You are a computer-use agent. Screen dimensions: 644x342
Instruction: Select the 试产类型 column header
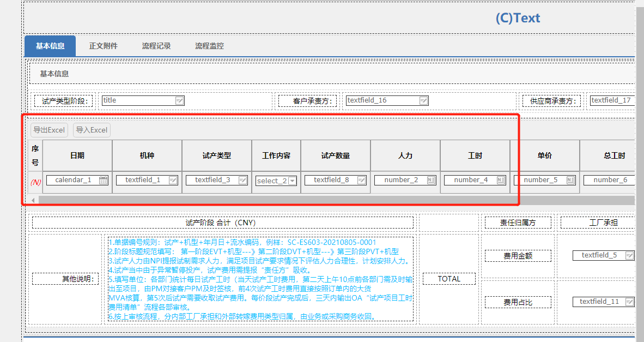pyautogui.click(x=217, y=155)
